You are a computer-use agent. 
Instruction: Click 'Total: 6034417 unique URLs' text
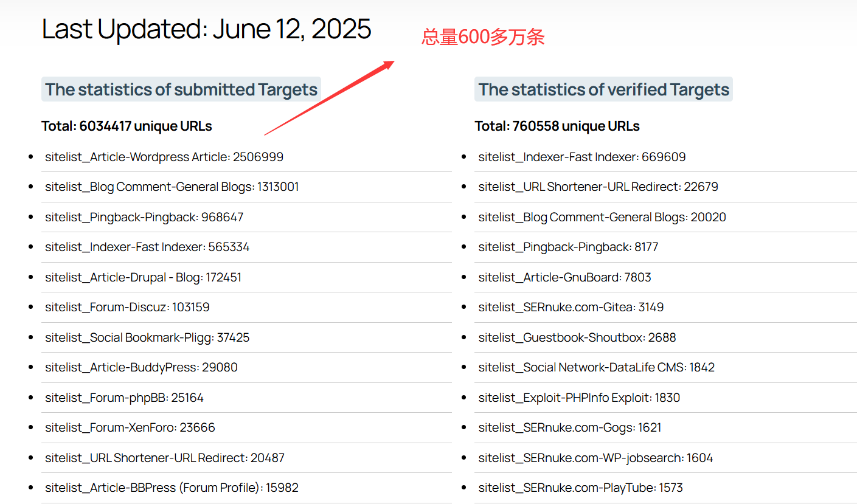(x=127, y=126)
